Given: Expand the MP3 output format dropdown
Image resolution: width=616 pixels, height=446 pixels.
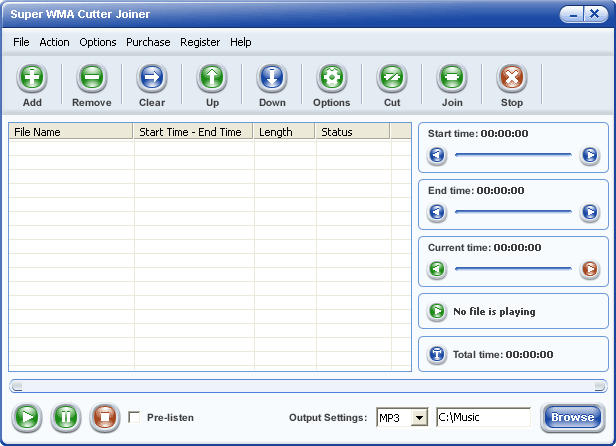Looking at the screenshot, I should 419,418.
